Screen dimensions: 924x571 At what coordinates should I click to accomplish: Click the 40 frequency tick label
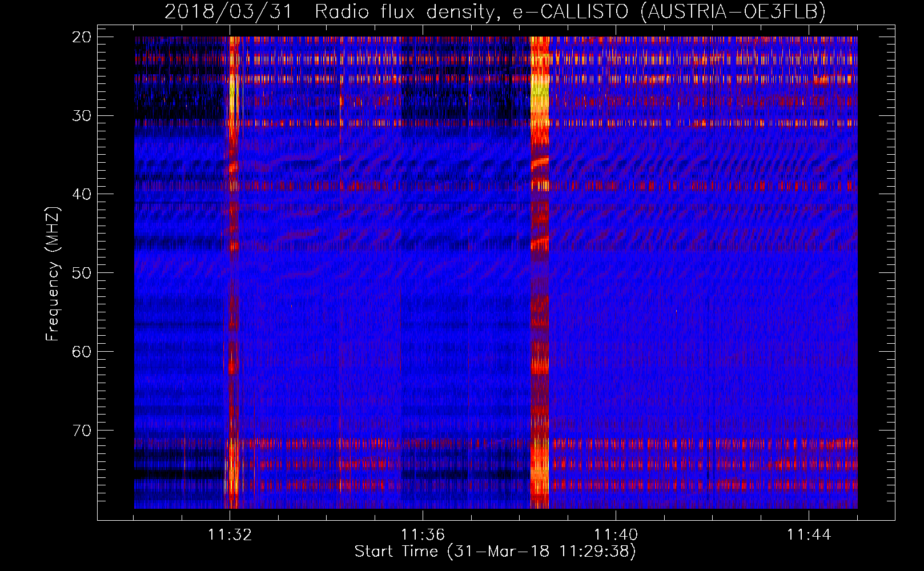(x=82, y=194)
